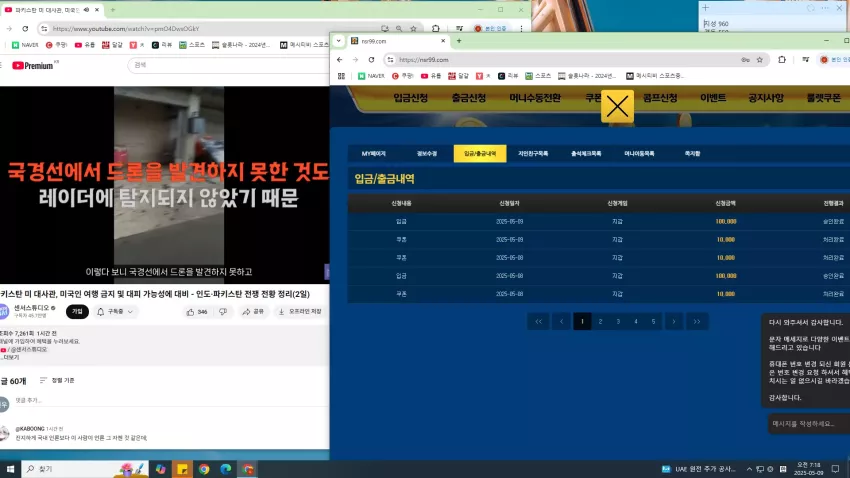Viewport: 850px width, 478px height.
Task: Open the 입금신청 menu item
Action: [410, 98]
